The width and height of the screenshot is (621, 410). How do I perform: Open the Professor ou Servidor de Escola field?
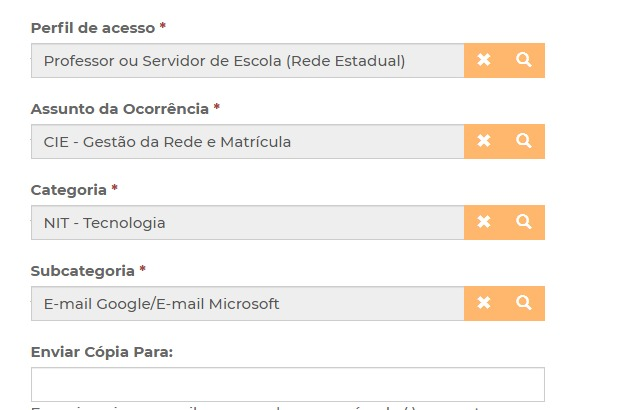(x=247, y=61)
